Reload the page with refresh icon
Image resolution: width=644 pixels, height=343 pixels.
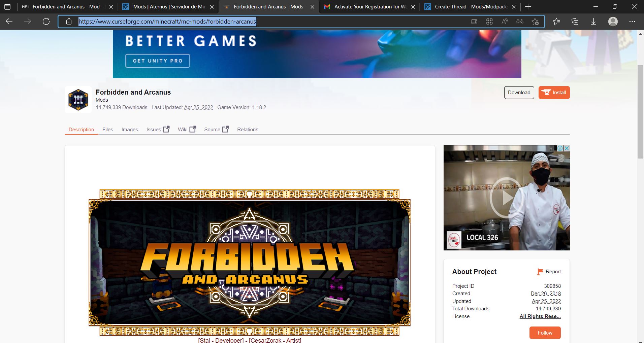46,22
